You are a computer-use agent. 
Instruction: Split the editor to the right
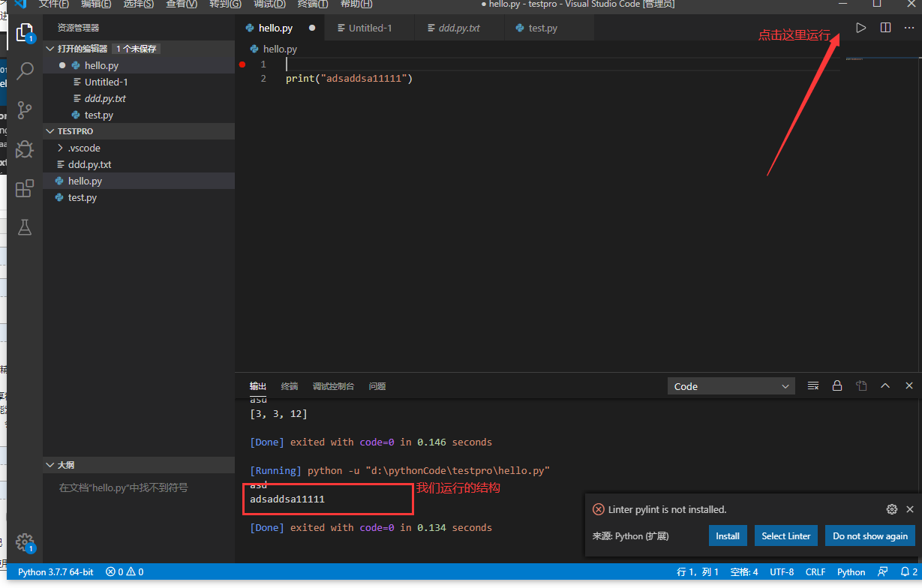(885, 28)
